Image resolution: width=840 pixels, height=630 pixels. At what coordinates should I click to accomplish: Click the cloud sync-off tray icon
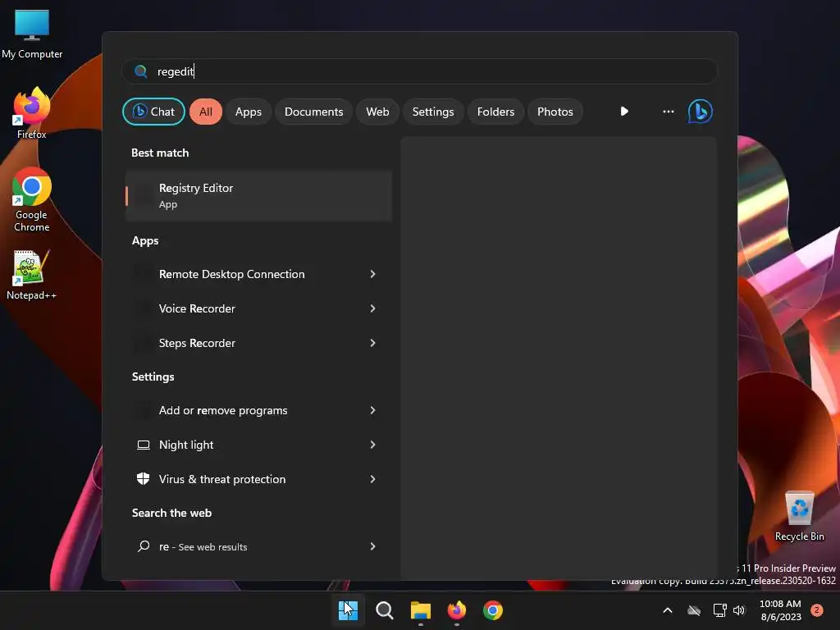[x=694, y=610]
